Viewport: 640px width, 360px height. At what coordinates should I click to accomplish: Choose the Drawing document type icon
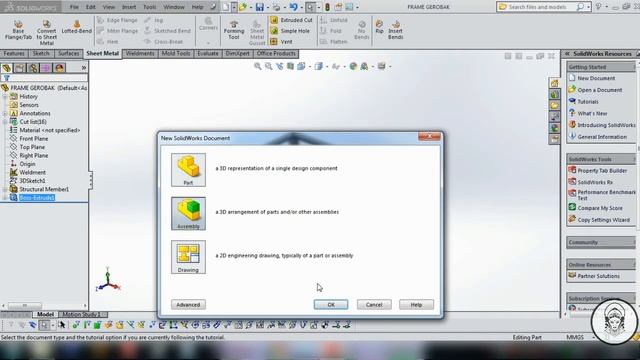click(x=188, y=257)
